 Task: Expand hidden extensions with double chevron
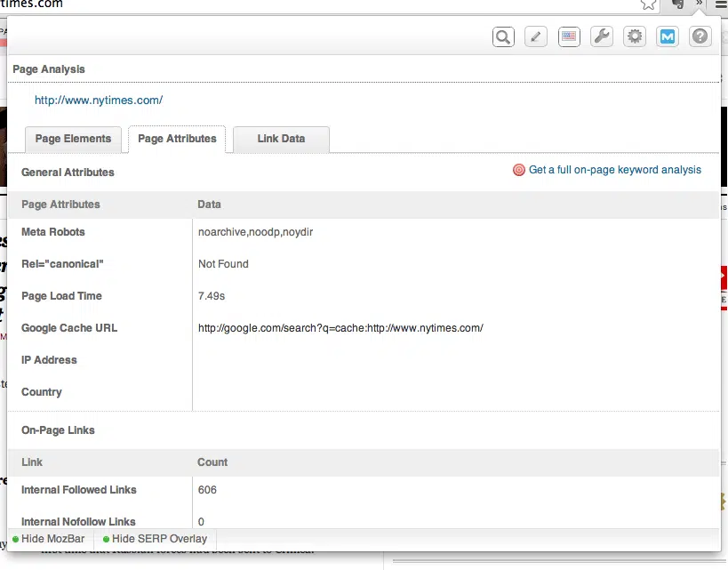(x=700, y=4)
